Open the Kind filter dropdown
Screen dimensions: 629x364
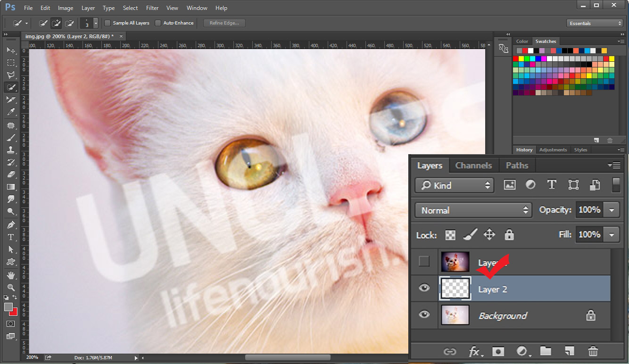pos(455,185)
